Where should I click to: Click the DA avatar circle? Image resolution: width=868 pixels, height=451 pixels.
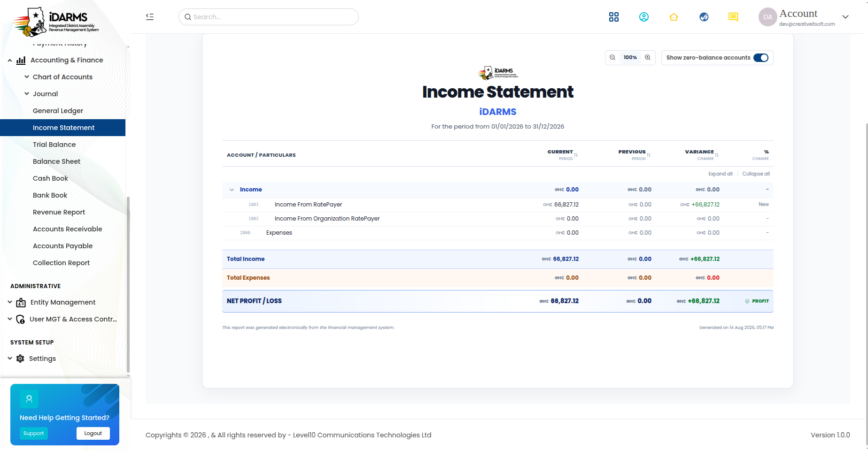click(767, 17)
